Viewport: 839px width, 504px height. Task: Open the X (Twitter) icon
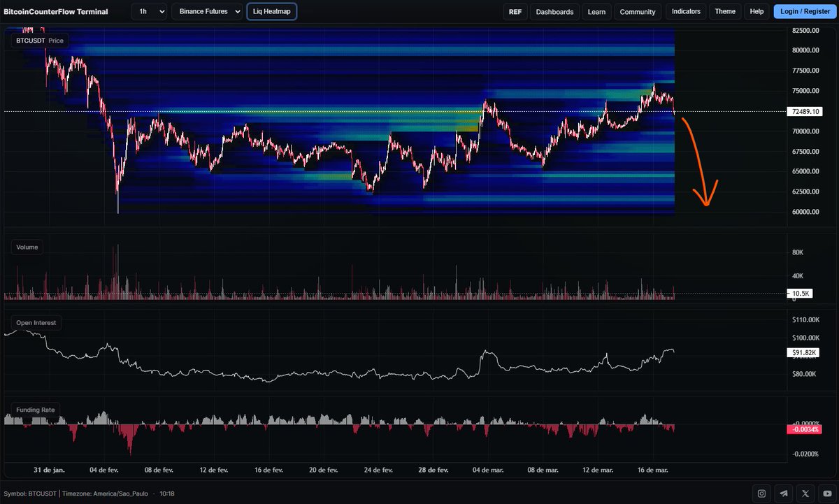pyautogui.click(x=805, y=493)
